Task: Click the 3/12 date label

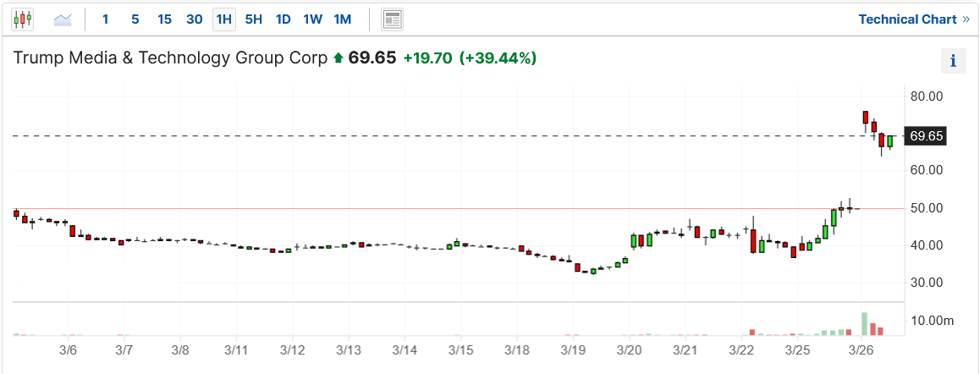Action: click(x=293, y=349)
